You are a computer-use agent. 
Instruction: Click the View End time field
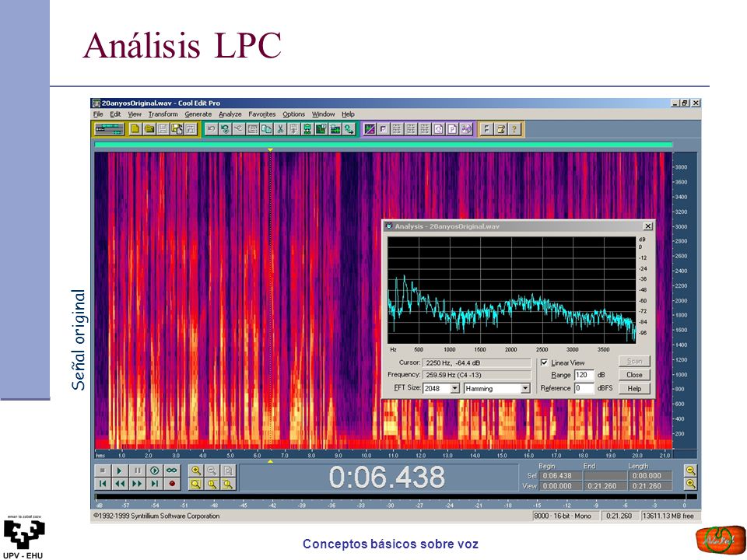coord(605,486)
